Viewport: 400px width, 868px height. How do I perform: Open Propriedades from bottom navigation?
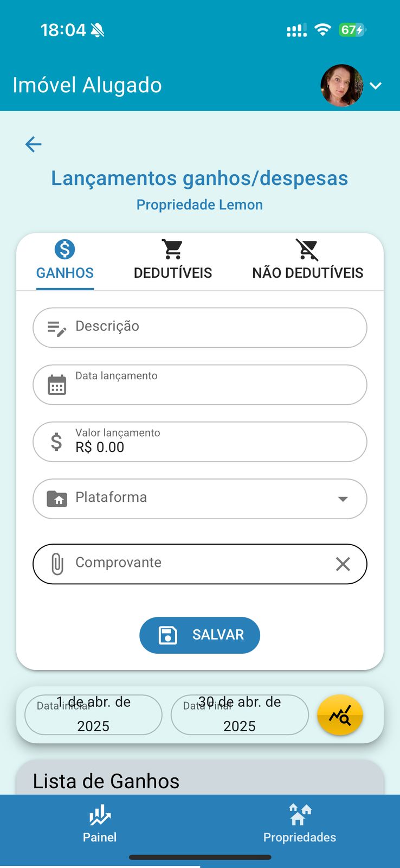(299, 824)
